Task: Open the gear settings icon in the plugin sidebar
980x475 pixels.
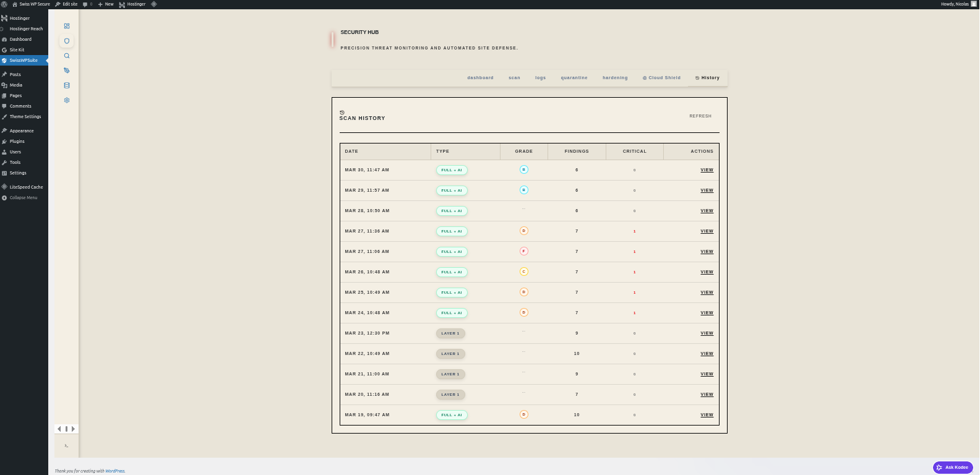Action: tap(67, 100)
